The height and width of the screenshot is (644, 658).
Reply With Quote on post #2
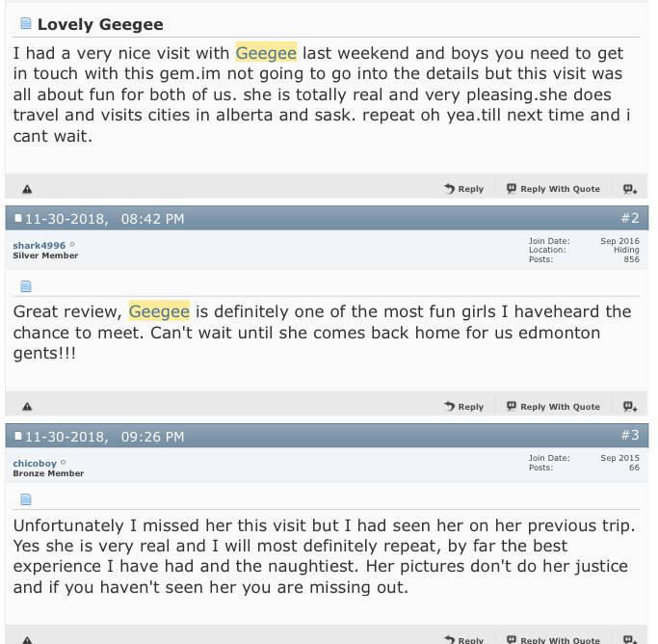coord(553,407)
